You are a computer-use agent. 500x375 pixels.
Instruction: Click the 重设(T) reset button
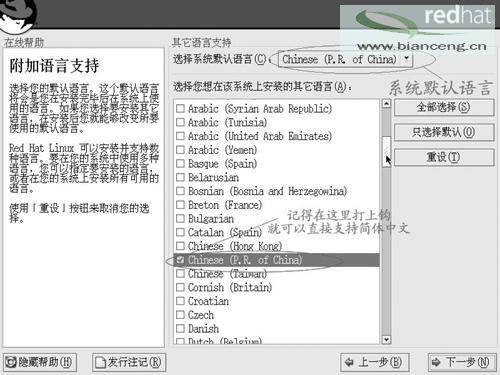click(x=444, y=157)
